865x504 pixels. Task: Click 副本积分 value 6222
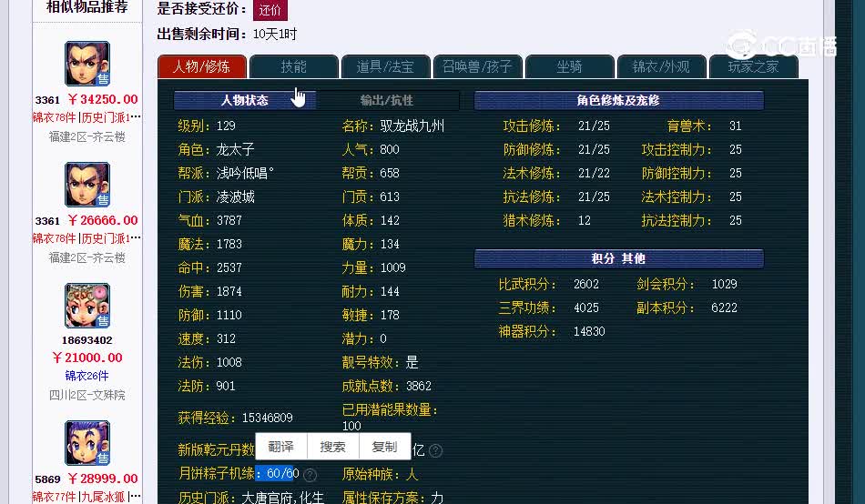click(x=725, y=307)
